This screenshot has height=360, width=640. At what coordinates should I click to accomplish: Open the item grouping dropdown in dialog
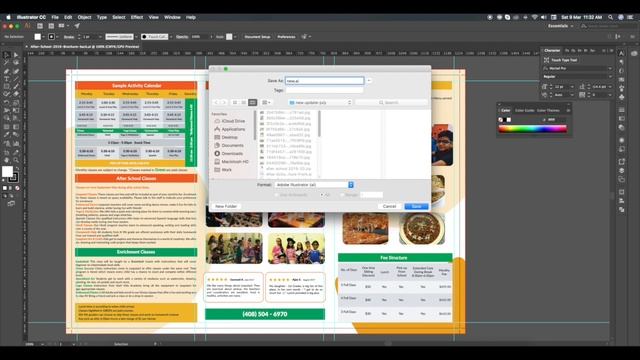coord(266,102)
